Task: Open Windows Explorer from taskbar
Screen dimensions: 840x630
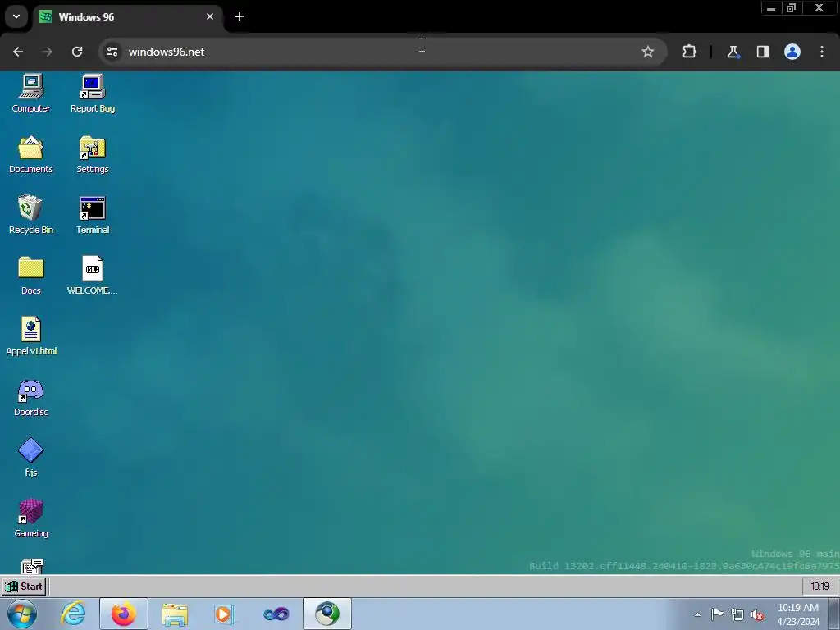Action: click(x=175, y=614)
